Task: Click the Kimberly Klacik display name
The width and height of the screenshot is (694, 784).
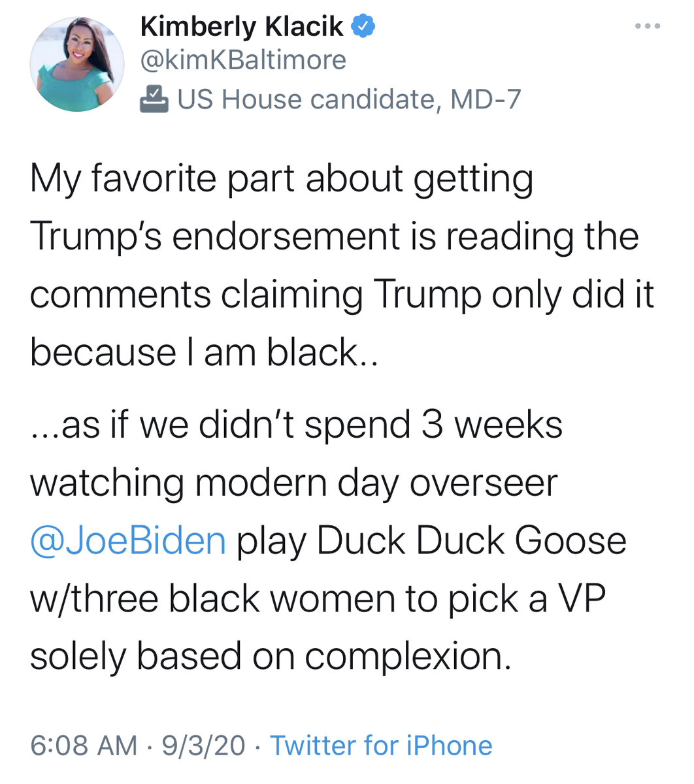Action: point(242,27)
